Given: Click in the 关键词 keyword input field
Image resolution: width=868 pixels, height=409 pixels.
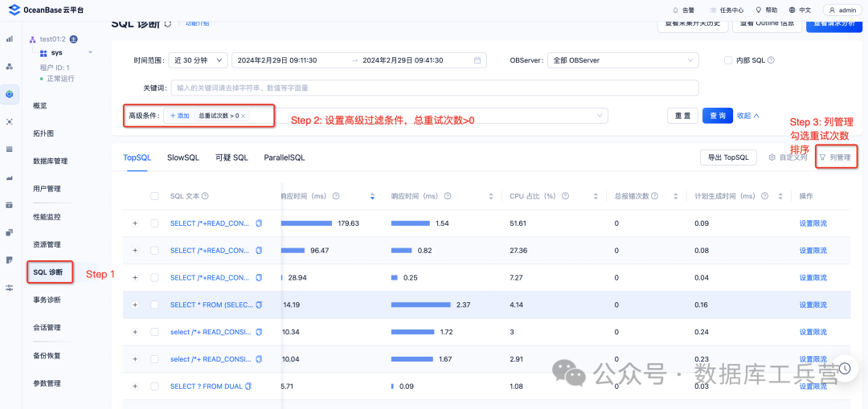Looking at the screenshot, I should click(x=435, y=88).
